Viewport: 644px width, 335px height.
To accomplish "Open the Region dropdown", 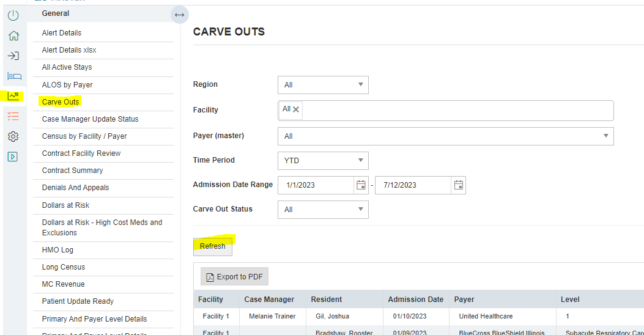I will pos(323,85).
